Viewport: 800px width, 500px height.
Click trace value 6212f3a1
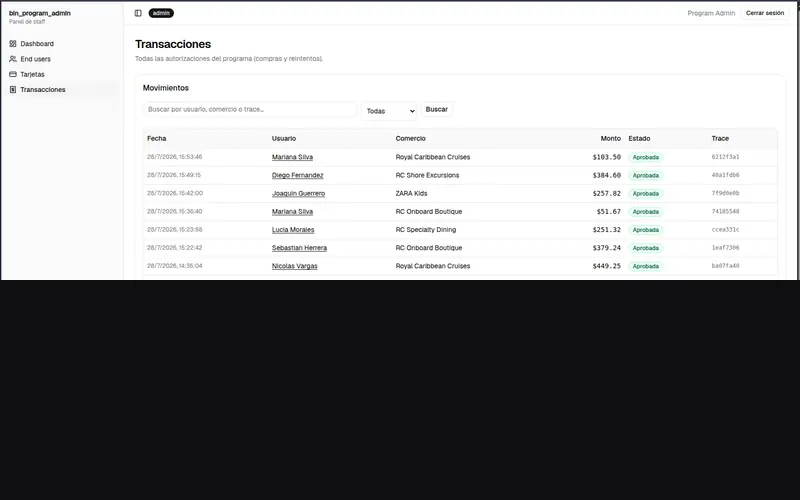click(726, 157)
